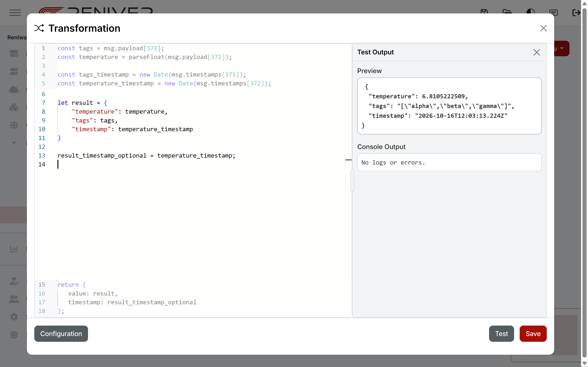Click page scrollbar down arrow
The image size is (588, 367).
coord(584,363)
